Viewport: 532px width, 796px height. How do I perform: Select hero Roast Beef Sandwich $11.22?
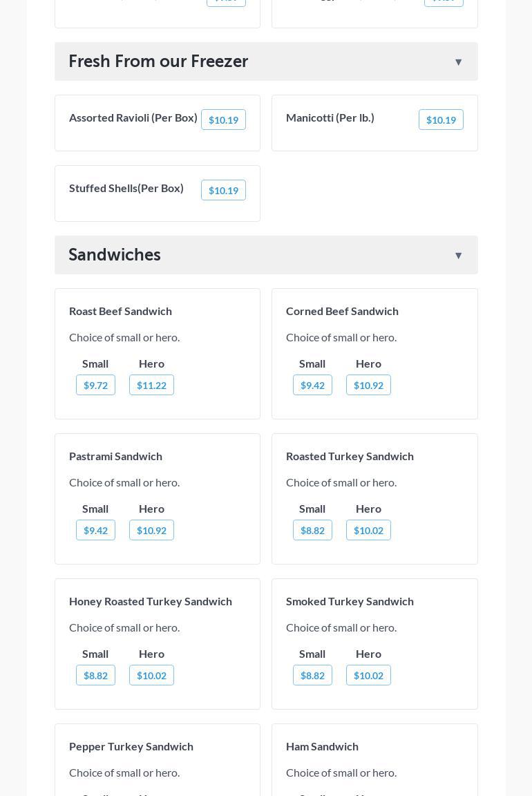(151, 386)
